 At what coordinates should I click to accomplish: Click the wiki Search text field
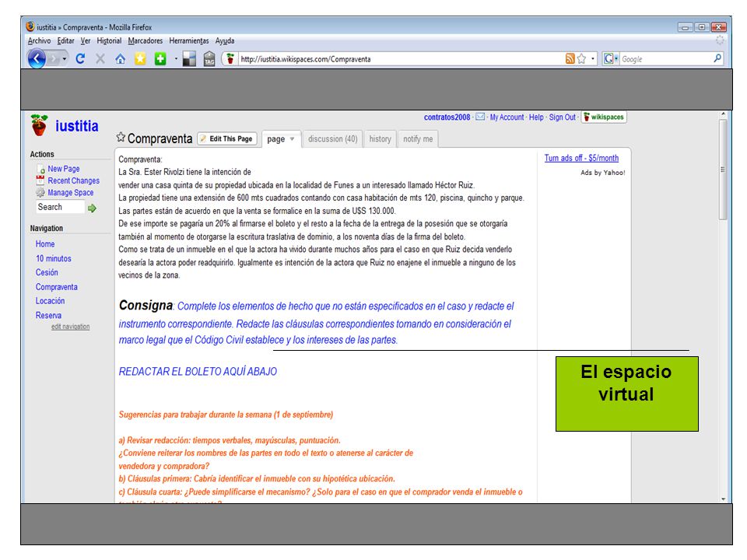(x=61, y=207)
